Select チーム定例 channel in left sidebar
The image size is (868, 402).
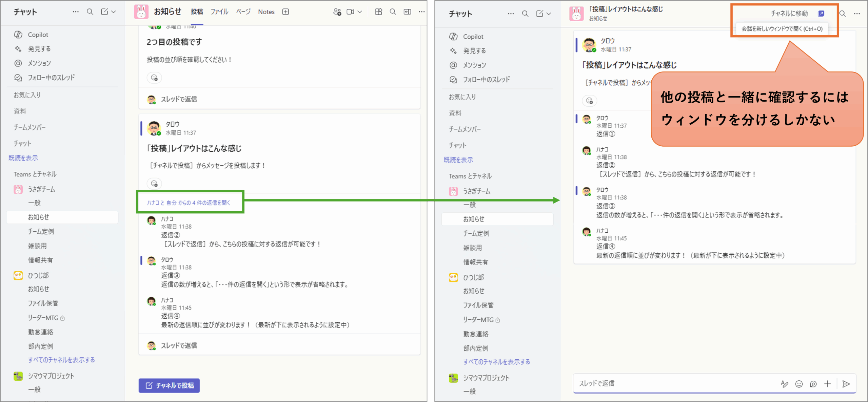[x=41, y=231]
